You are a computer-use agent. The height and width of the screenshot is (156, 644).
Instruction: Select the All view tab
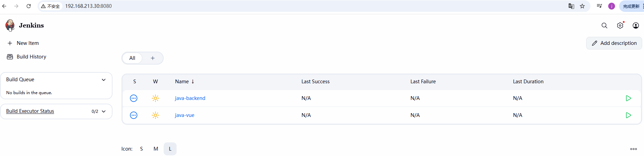[x=132, y=58]
